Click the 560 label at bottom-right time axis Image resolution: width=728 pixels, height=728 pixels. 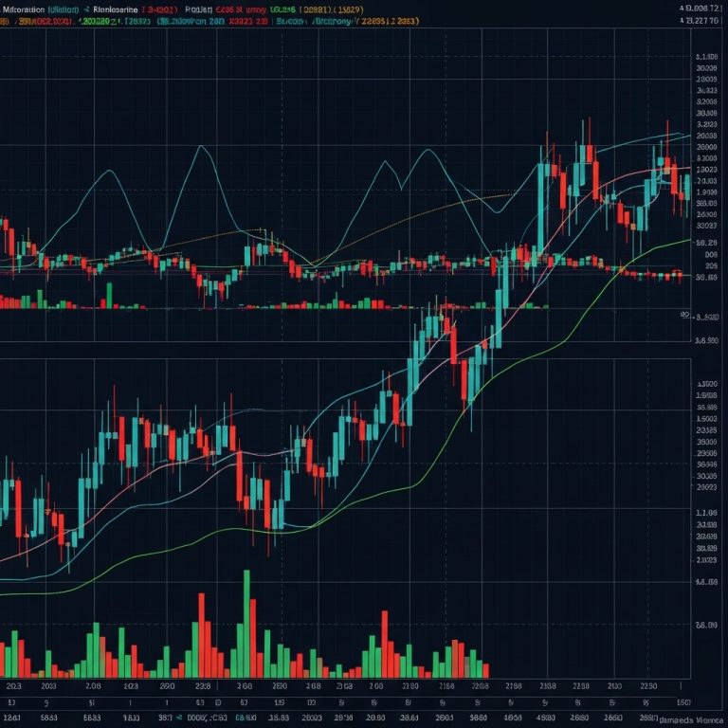click(682, 702)
